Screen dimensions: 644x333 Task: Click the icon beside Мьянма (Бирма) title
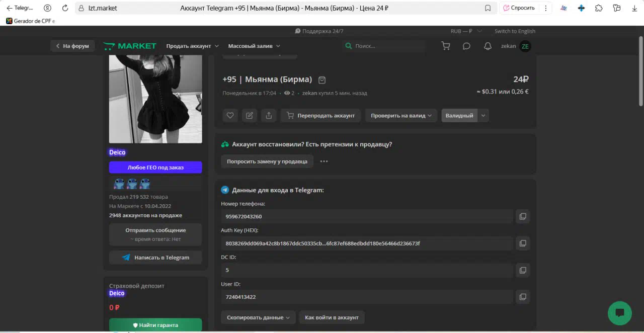pos(323,79)
